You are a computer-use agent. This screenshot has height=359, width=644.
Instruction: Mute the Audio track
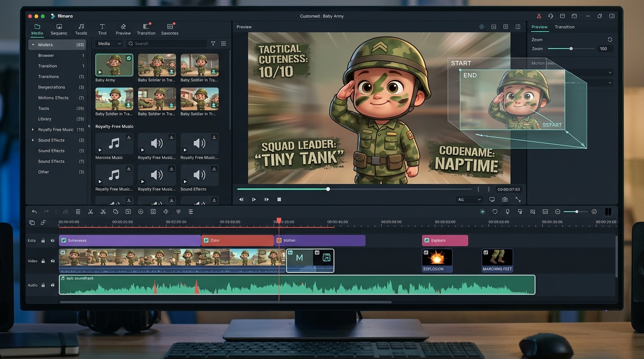click(x=52, y=285)
